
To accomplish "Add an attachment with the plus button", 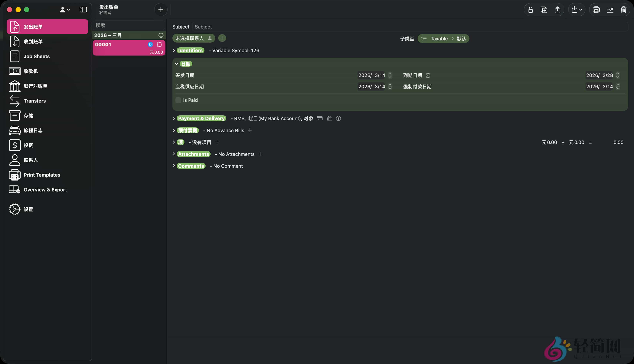I will point(260,154).
